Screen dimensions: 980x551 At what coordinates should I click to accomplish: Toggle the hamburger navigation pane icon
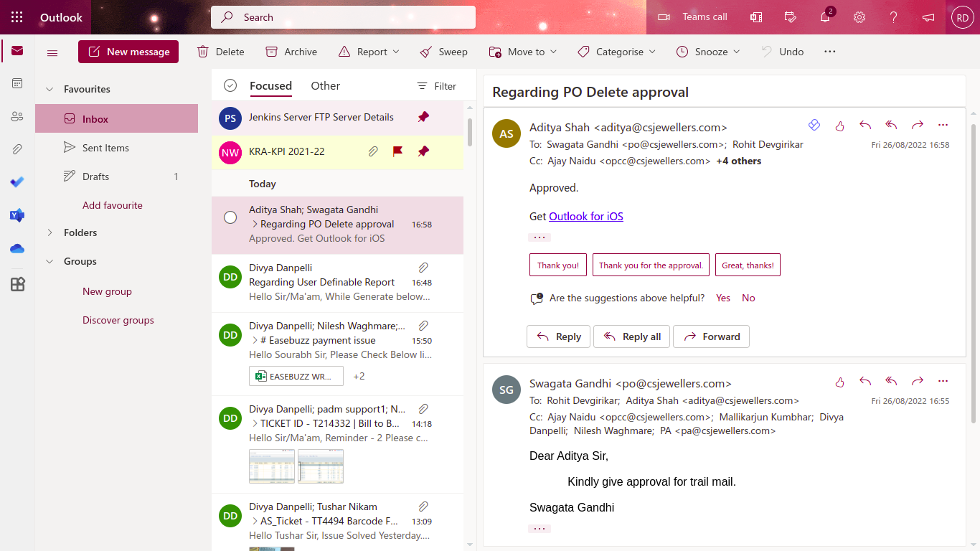[52, 52]
